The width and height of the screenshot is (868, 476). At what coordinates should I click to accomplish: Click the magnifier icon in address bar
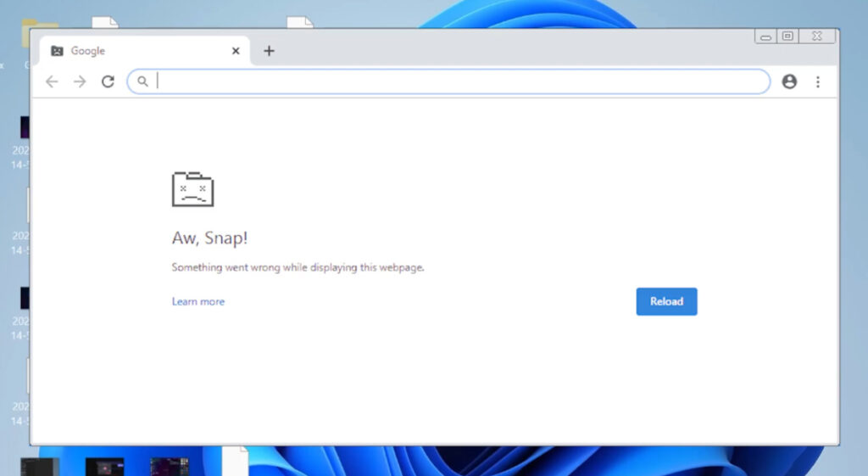(x=142, y=82)
